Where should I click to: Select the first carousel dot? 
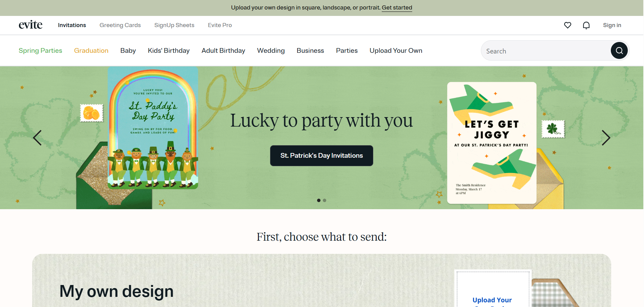pyautogui.click(x=319, y=200)
